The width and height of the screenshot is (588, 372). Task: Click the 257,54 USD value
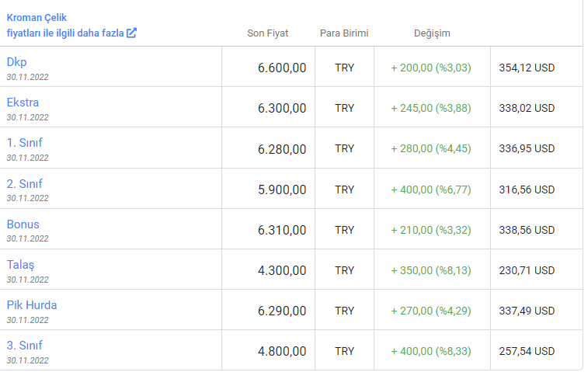(527, 351)
